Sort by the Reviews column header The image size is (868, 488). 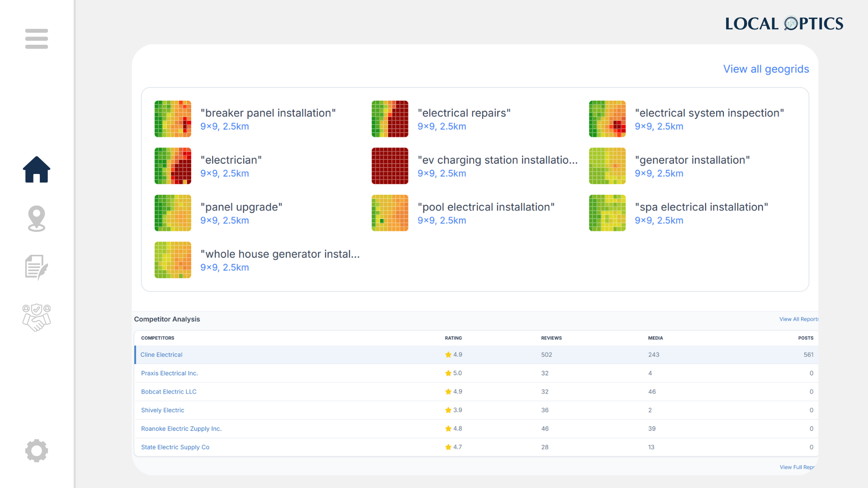pos(551,338)
